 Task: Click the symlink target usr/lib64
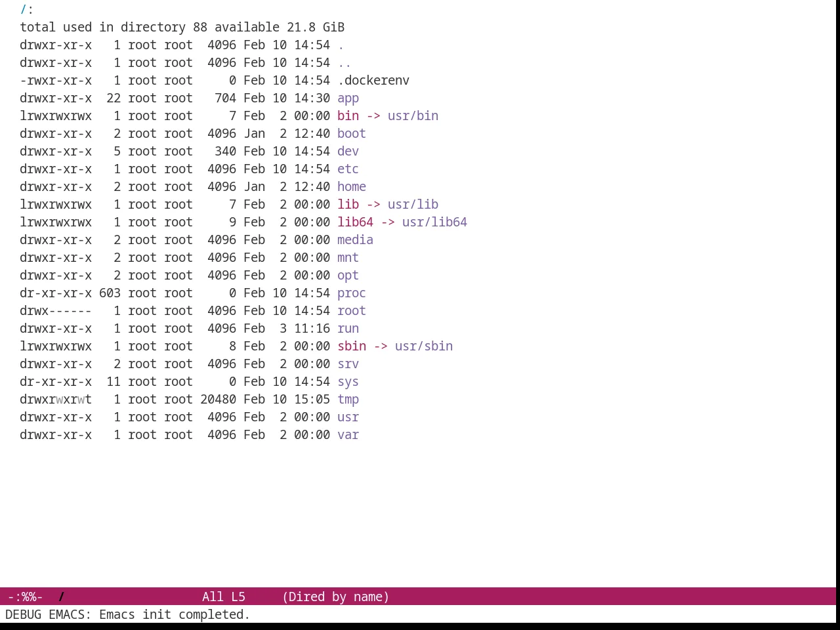434,222
